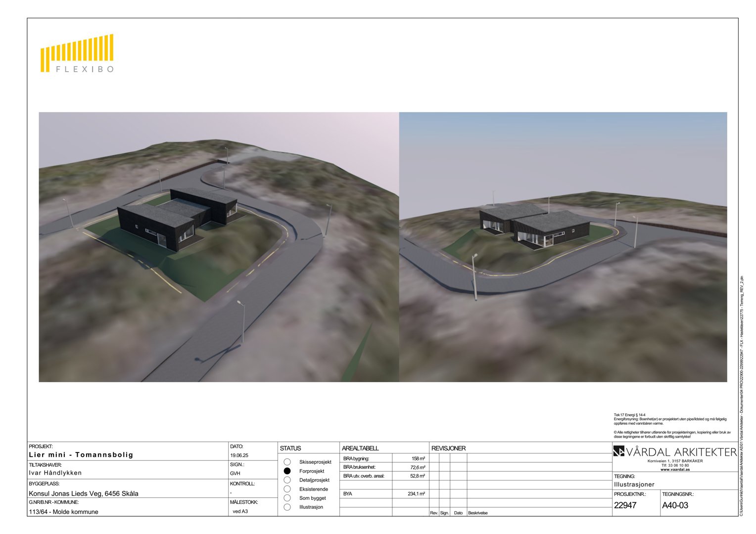Click the Illustrasjoner drawing title

click(x=634, y=485)
